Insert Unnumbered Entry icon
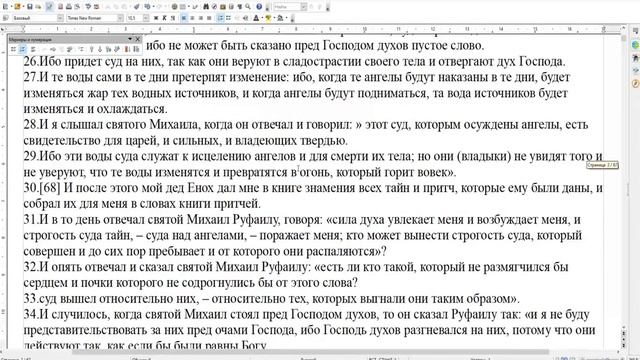 tap(82, 49)
